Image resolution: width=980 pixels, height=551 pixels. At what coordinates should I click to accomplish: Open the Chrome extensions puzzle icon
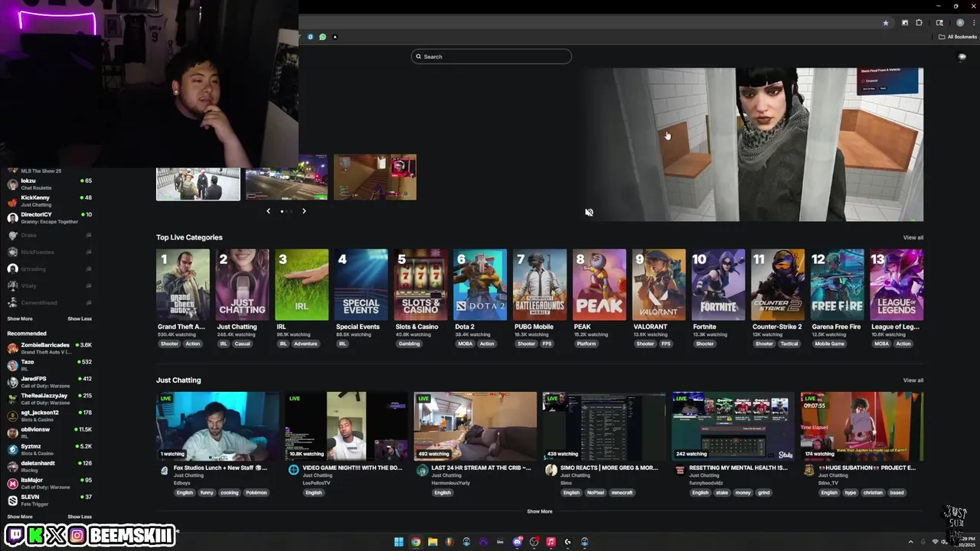pyautogui.click(x=919, y=23)
